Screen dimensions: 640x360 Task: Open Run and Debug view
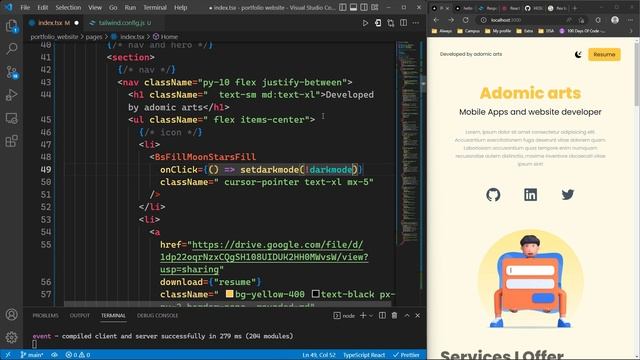tap(11, 95)
